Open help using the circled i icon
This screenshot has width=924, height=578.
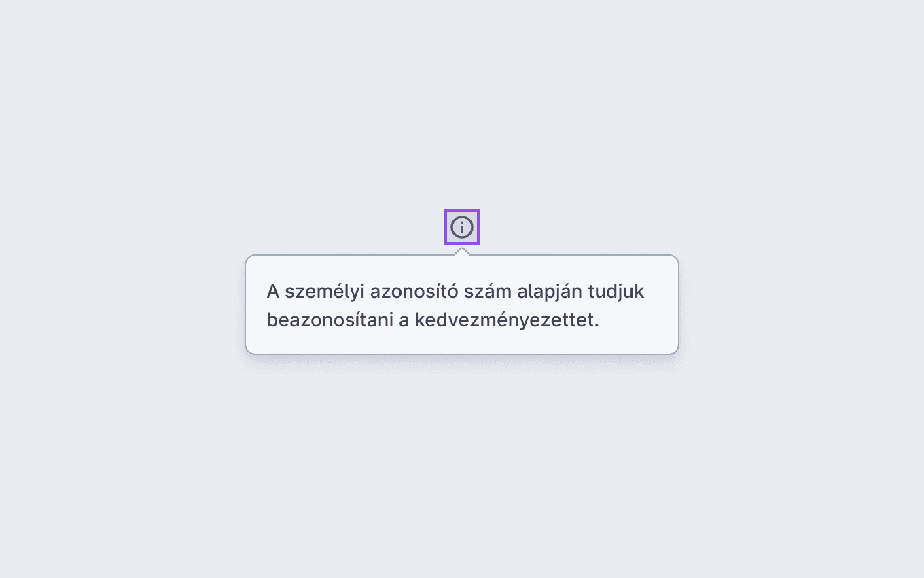coord(462,227)
